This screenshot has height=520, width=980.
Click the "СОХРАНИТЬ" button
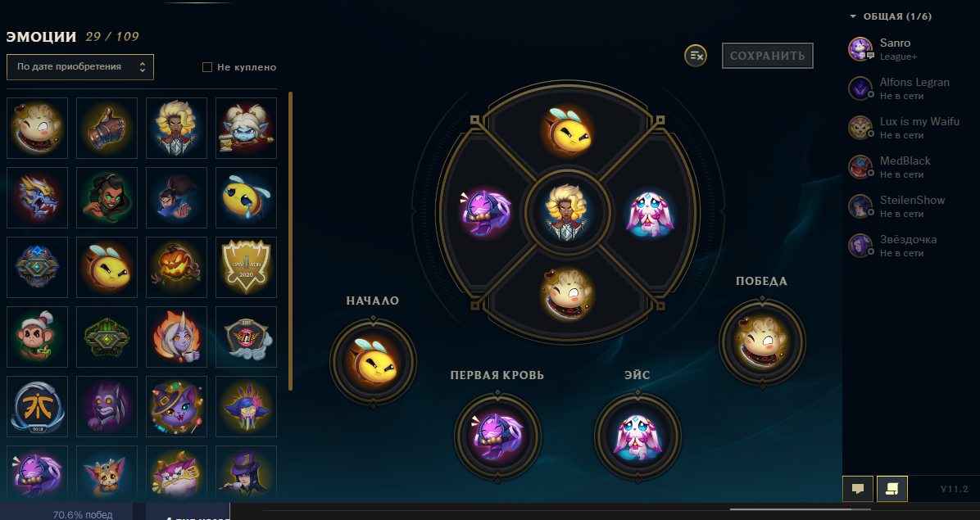coord(768,56)
